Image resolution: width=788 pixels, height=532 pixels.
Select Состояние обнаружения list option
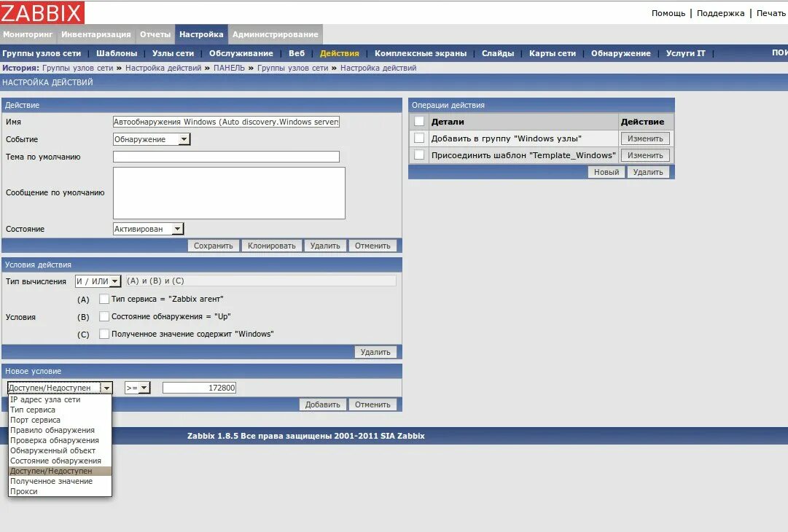60,461
